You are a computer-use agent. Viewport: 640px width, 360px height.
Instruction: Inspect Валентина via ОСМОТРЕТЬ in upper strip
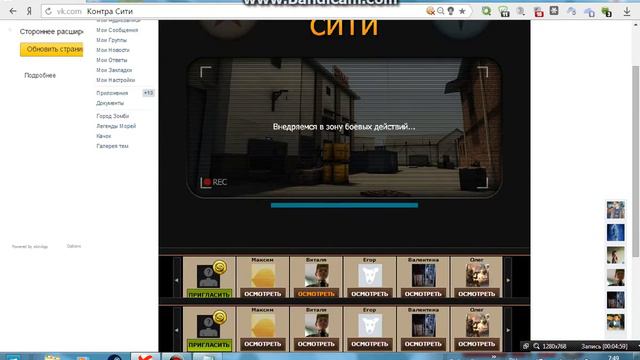click(x=423, y=294)
